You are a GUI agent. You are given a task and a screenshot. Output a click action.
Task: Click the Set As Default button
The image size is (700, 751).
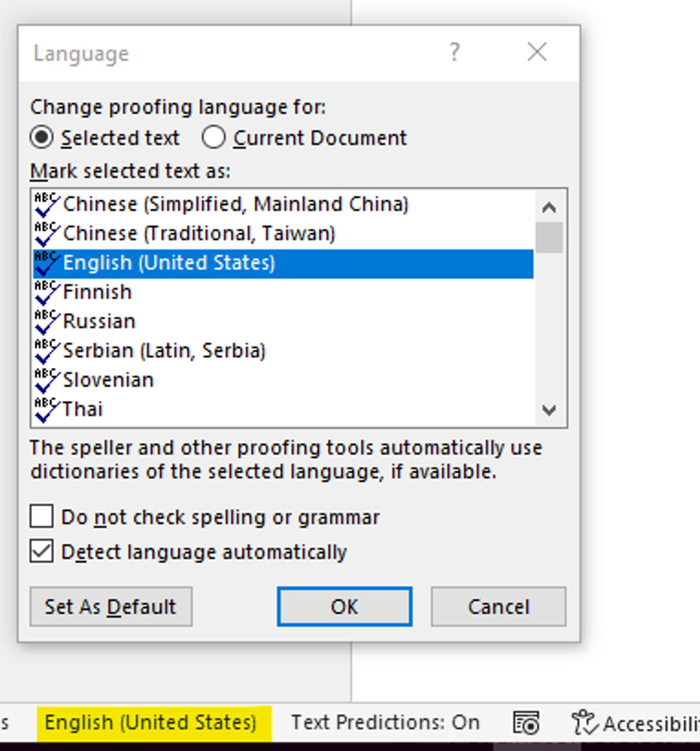(x=111, y=606)
